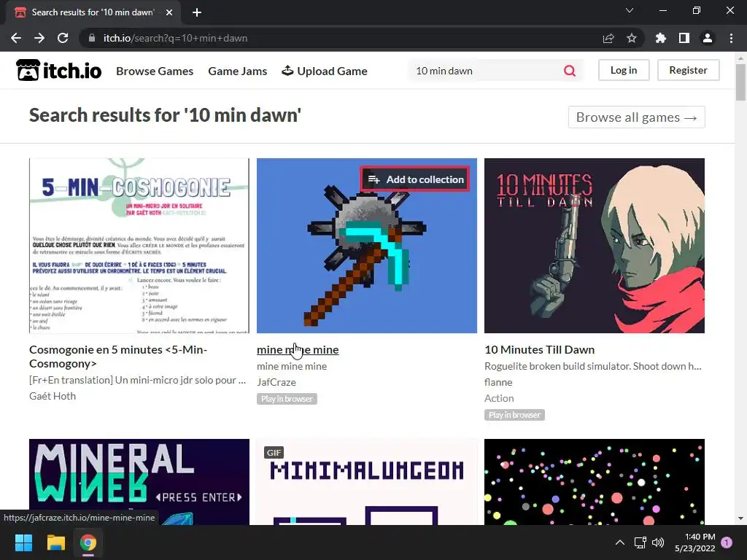
Task: Click Chrome icon in the taskbar
Action: click(x=88, y=542)
